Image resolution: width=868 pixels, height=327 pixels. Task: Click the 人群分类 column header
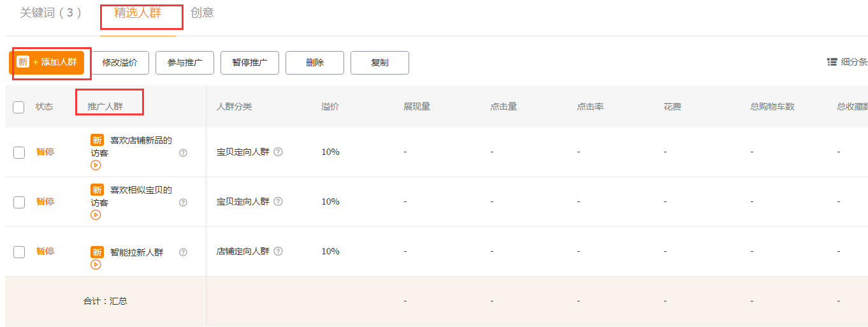click(235, 106)
